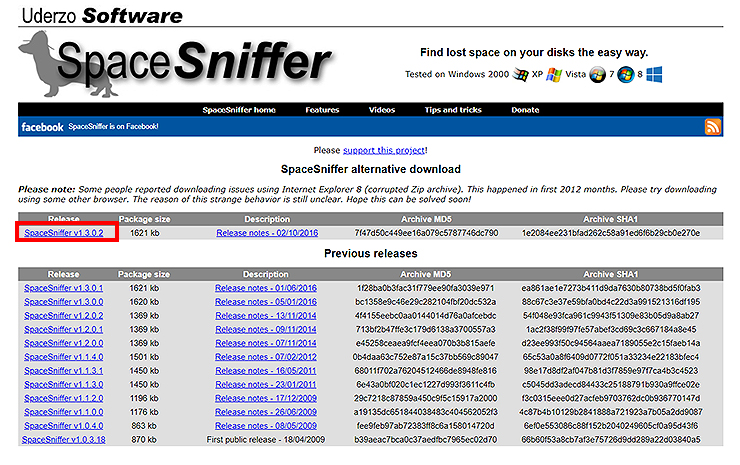Click 'Find lost space on your disks' tagline

(x=534, y=52)
